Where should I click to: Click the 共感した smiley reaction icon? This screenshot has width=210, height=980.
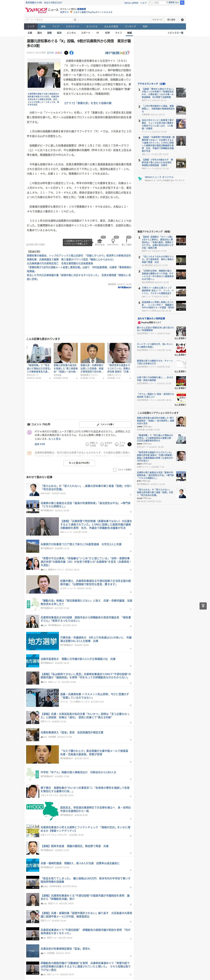click(x=88, y=444)
